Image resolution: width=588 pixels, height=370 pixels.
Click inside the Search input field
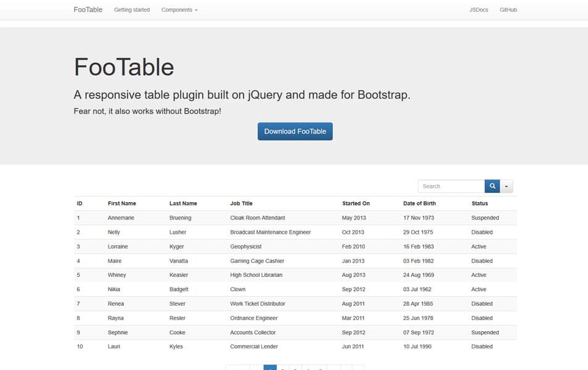point(451,186)
